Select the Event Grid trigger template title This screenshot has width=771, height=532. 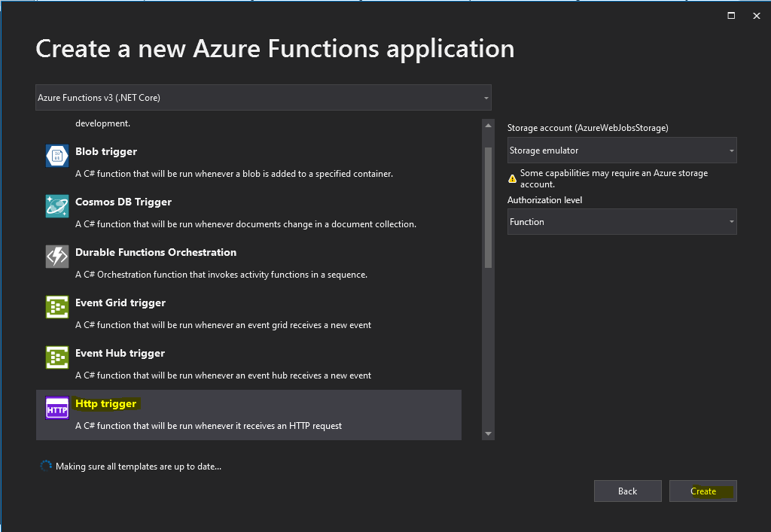coord(120,302)
